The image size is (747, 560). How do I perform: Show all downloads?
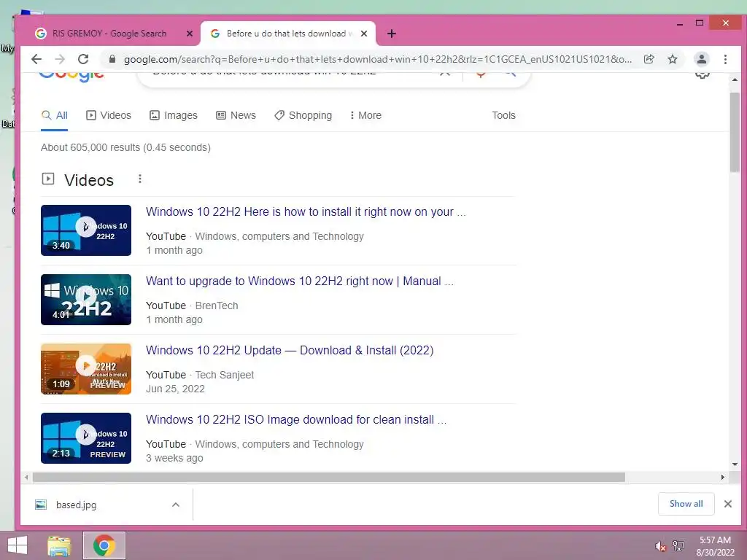pyautogui.click(x=686, y=504)
